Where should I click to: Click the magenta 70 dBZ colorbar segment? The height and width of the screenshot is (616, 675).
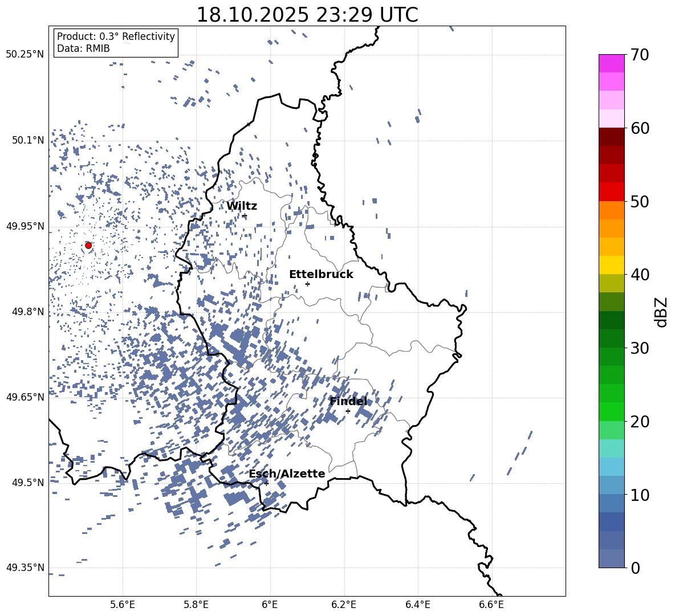click(611, 63)
